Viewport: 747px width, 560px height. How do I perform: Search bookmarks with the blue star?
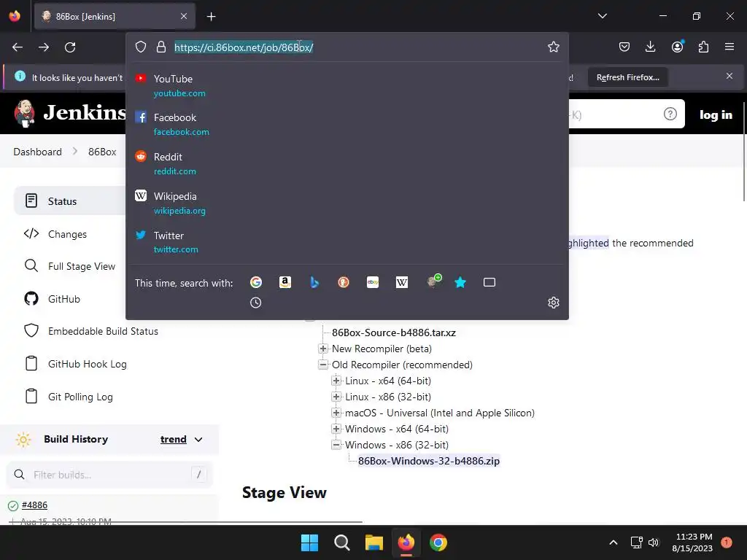click(460, 282)
